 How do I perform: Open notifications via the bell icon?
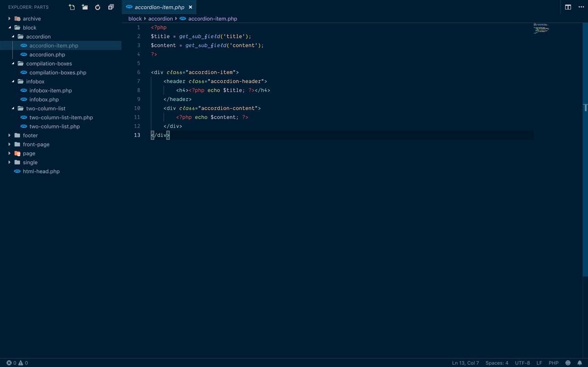click(580, 363)
